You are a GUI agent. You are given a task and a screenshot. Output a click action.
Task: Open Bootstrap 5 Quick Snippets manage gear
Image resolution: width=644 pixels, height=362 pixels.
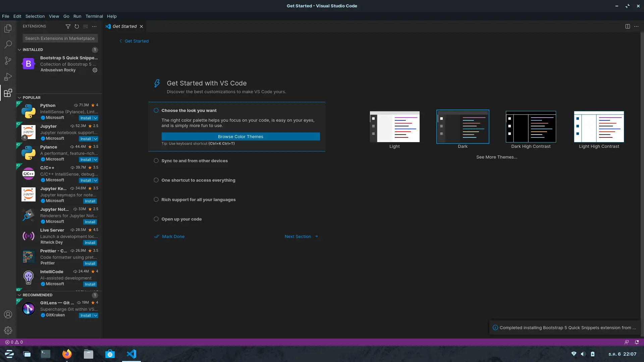(x=95, y=70)
